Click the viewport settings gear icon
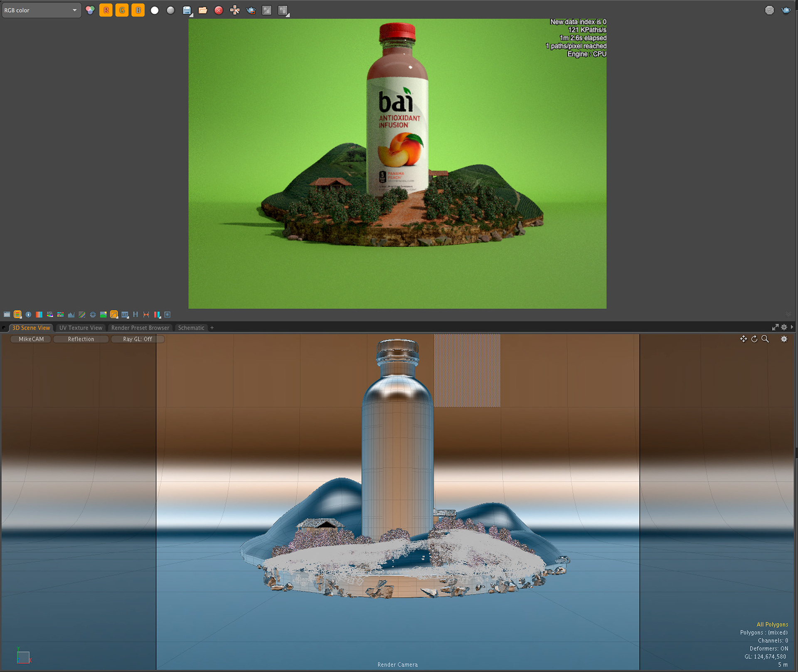798x672 pixels. 784,339
